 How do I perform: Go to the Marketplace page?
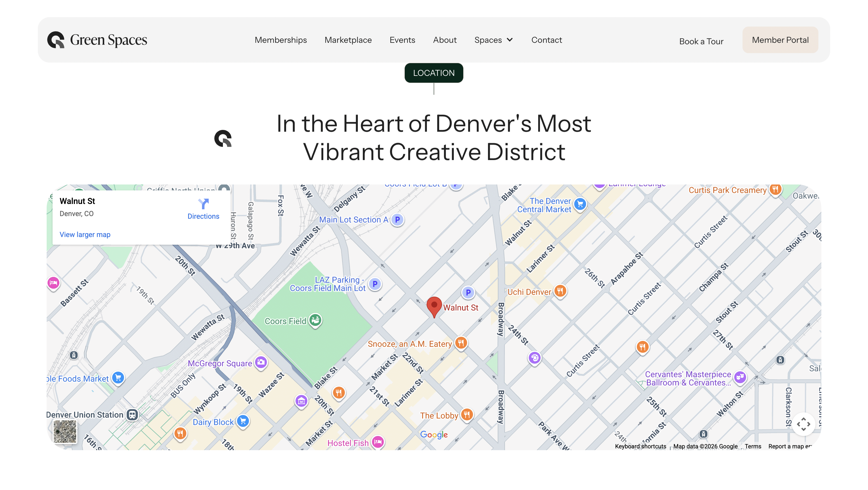348,40
